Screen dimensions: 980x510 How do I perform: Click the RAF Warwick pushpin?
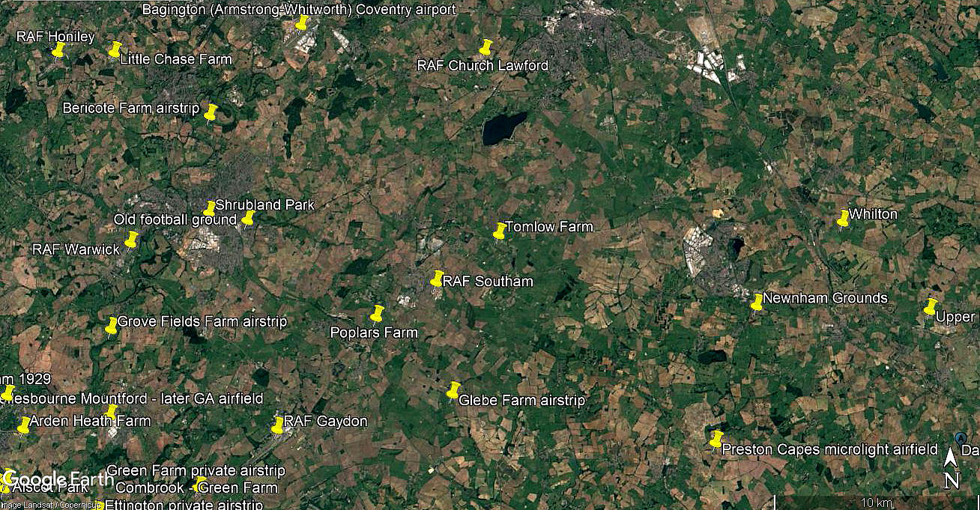coord(132,240)
